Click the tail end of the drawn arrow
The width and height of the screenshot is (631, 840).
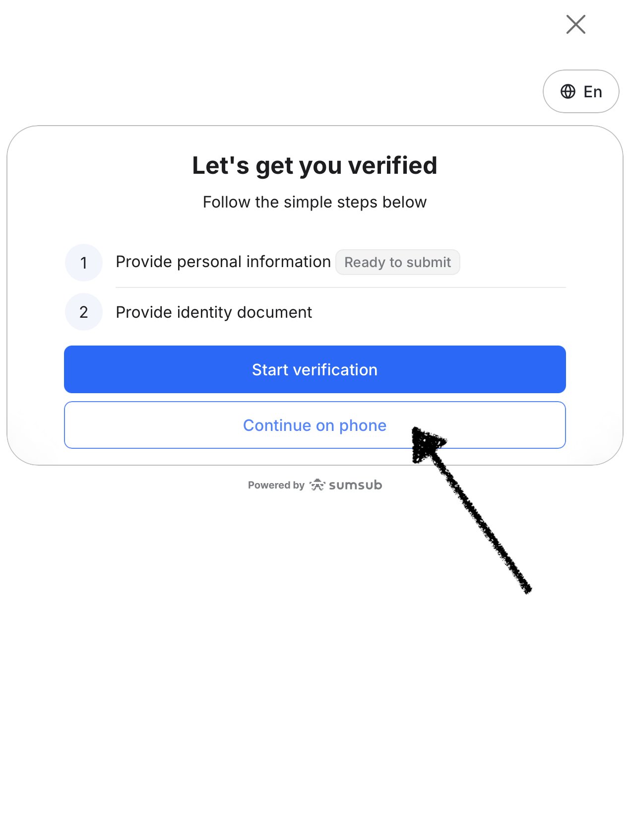[526, 587]
